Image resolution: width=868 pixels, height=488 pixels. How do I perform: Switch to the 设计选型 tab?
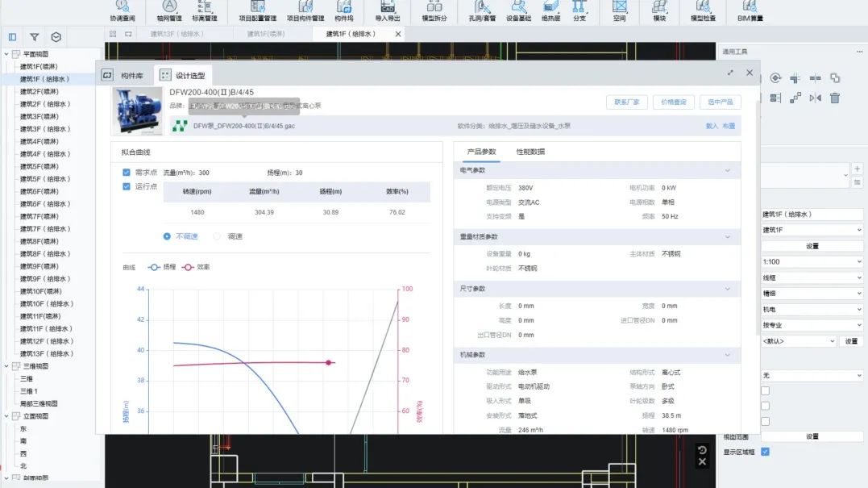(183, 75)
